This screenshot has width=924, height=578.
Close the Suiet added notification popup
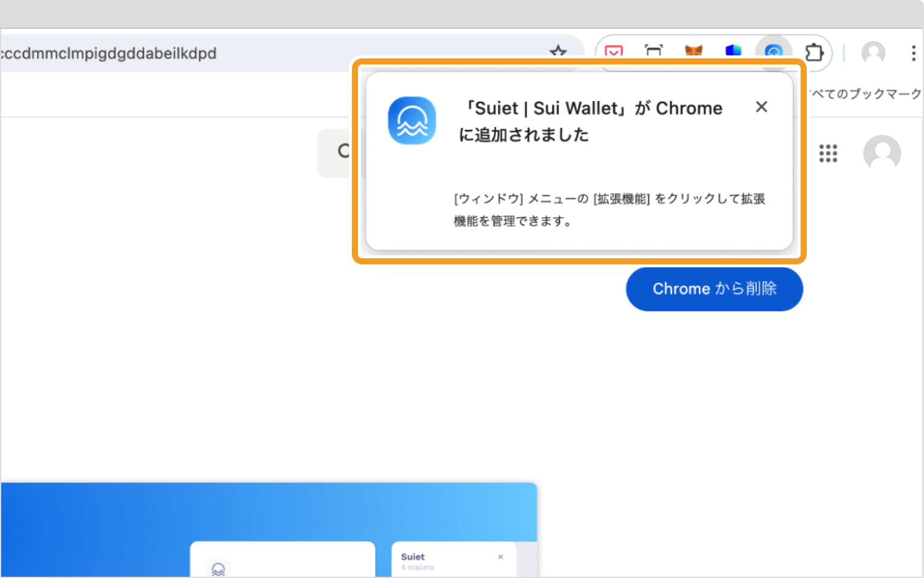762,107
